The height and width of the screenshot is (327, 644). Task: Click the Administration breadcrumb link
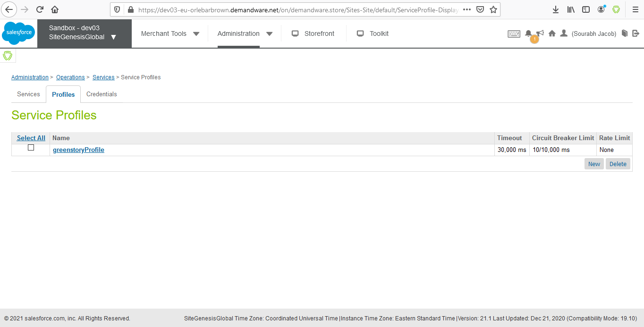pyautogui.click(x=30, y=77)
